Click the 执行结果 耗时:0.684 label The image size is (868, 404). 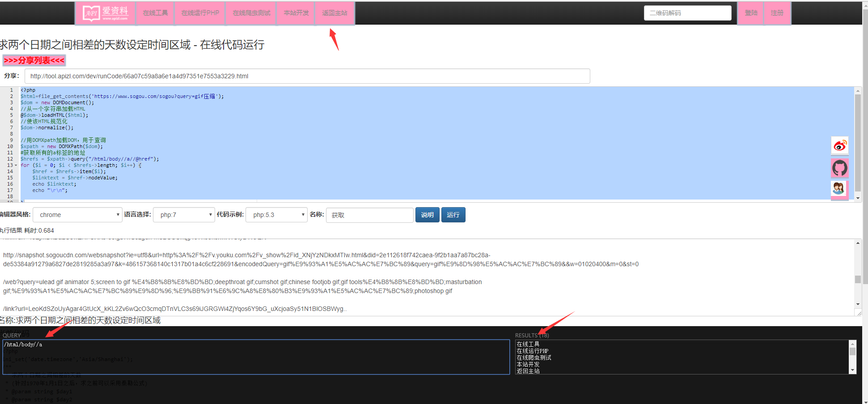coord(27,230)
